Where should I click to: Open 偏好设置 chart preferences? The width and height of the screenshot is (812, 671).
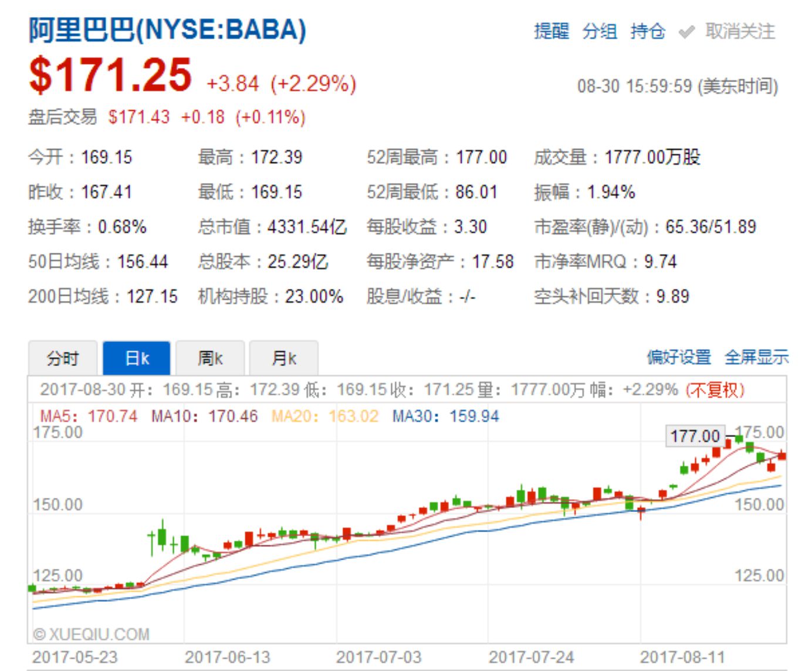coord(679,357)
